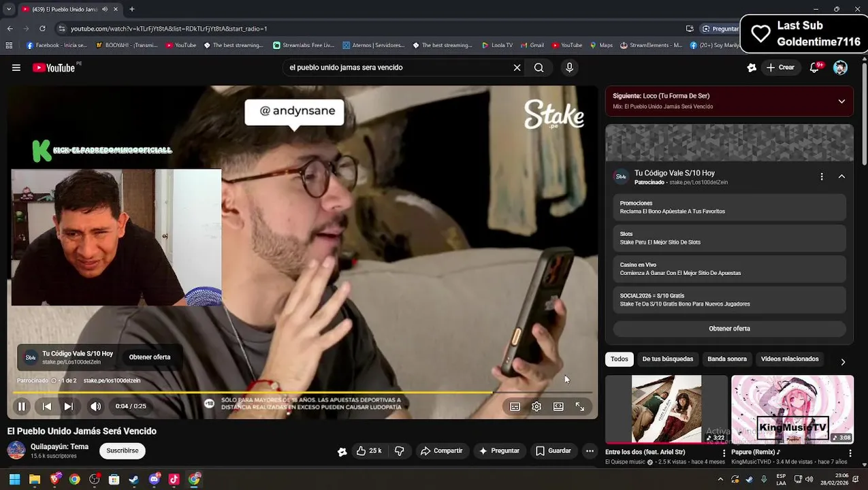Enter full screen mode
Viewport: 868px width, 490px height.
tap(580, 406)
